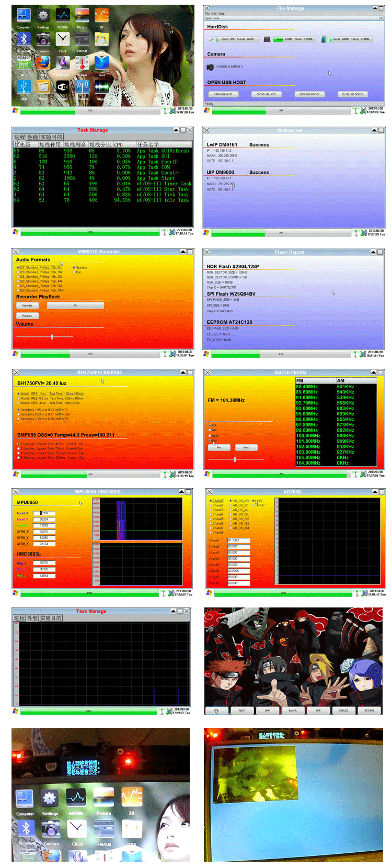Click the Accel_X value field in MPU6050
Viewport: 392px width, 868px height.
[x=44, y=513]
